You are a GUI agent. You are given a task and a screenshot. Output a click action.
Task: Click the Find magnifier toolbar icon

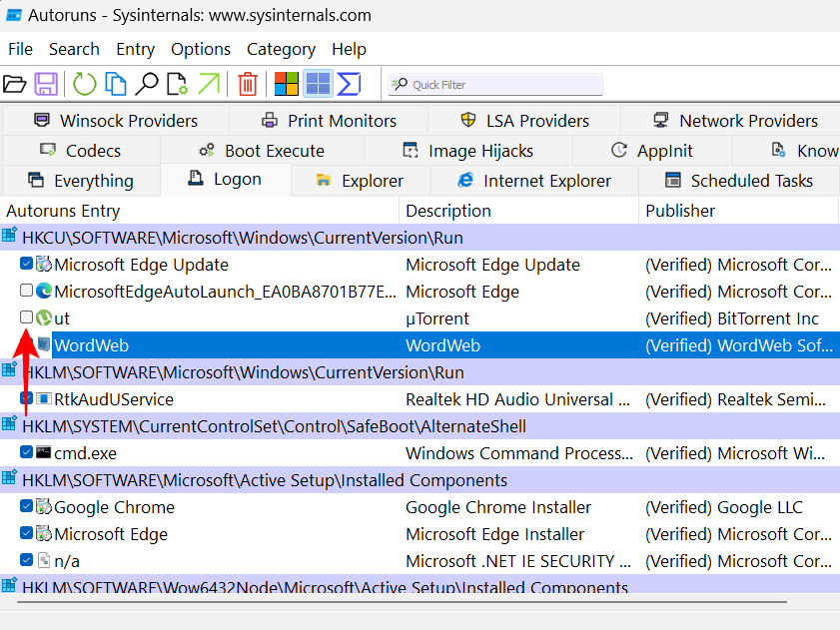coord(147,84)
